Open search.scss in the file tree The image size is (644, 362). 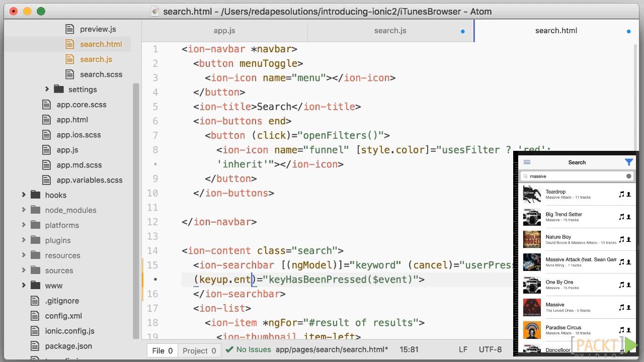101,74
